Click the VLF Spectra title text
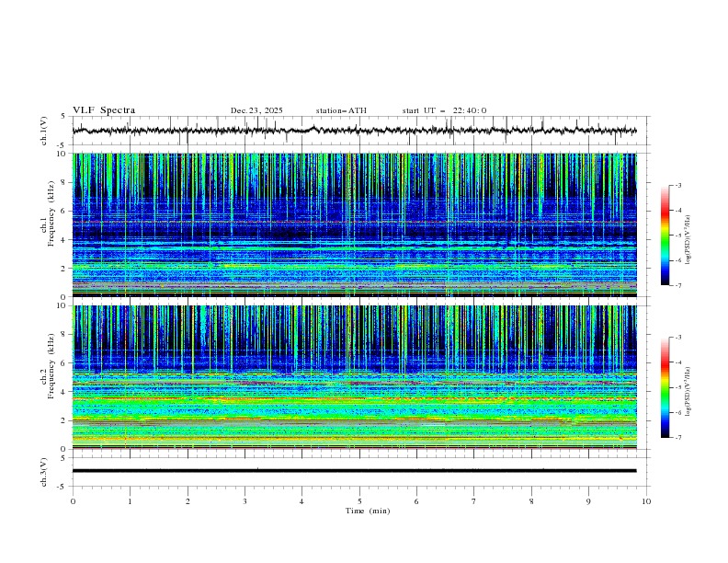The image size is (728, 563). pyautogui.click(x=104, y=110)
